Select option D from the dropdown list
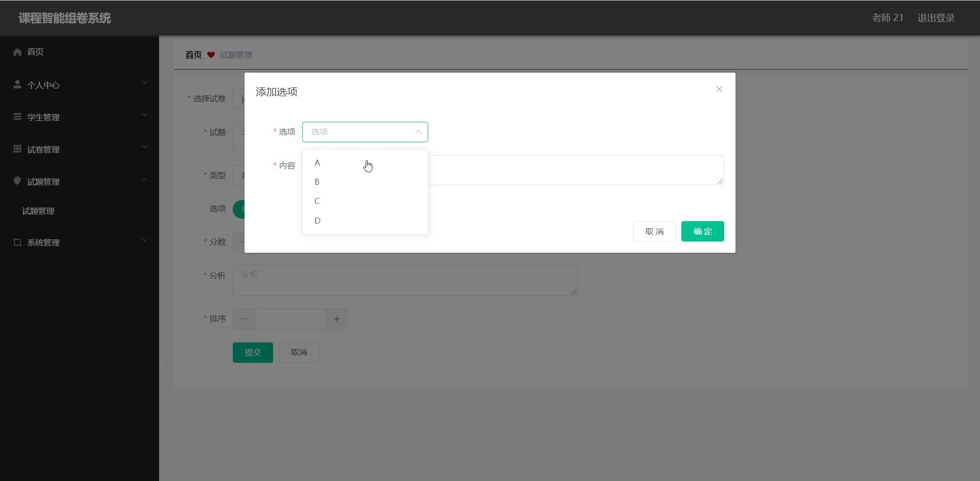 (365, 221)
